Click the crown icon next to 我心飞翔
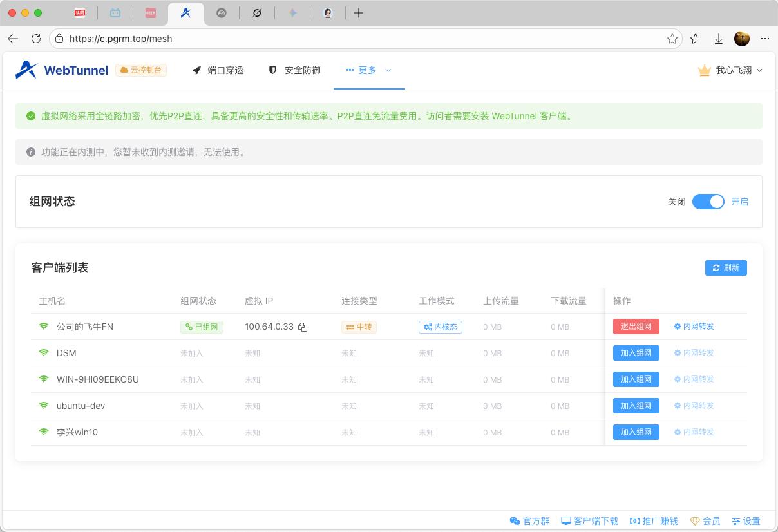Image resolution: width=778 pixels, height=532 pixels. (704, 70)
